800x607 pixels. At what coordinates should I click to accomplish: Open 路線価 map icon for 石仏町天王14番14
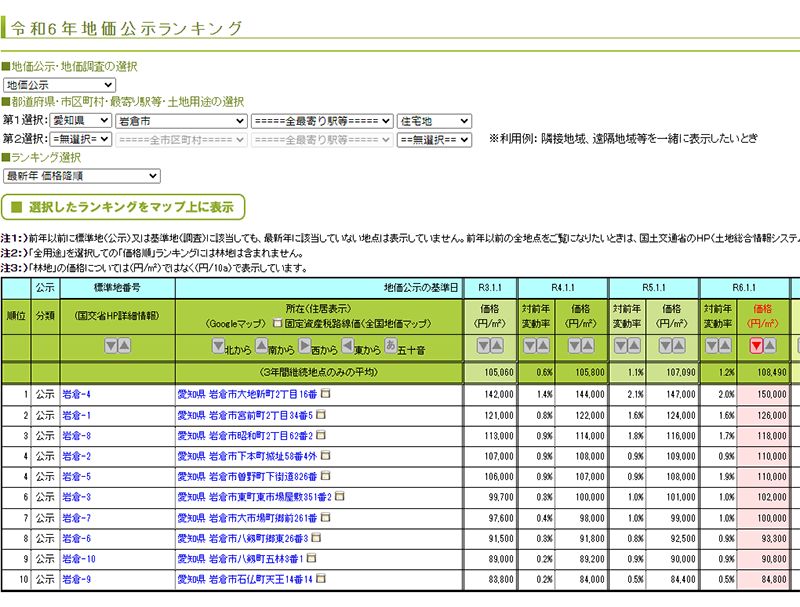tap(321, 578)
